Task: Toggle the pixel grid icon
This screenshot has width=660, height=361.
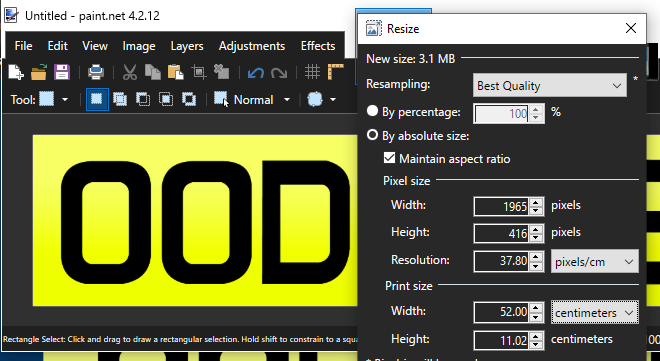Action: tap(312, 72)
